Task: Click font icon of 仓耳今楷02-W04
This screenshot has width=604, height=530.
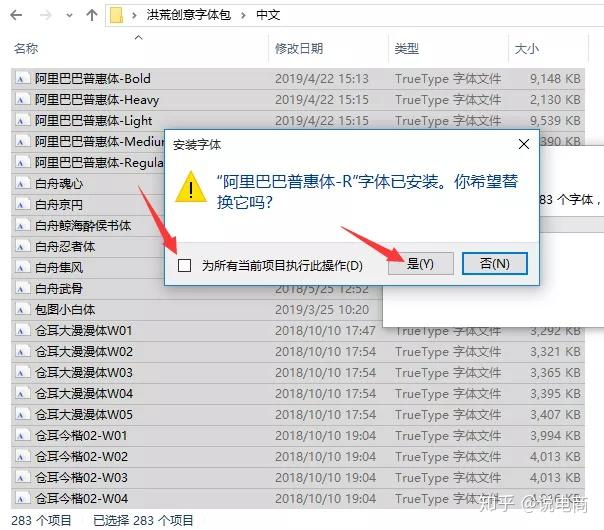Action: (22, 498)
